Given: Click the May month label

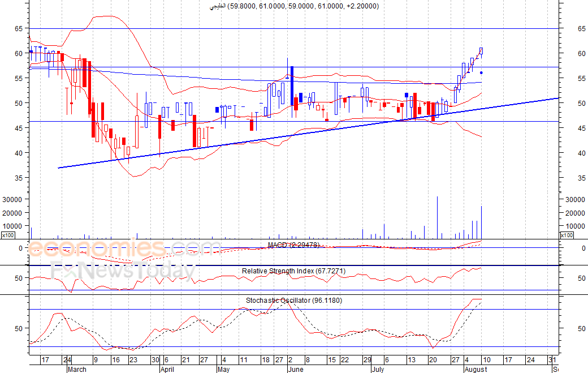Looking at the screenshot, I should coord(223,369).
